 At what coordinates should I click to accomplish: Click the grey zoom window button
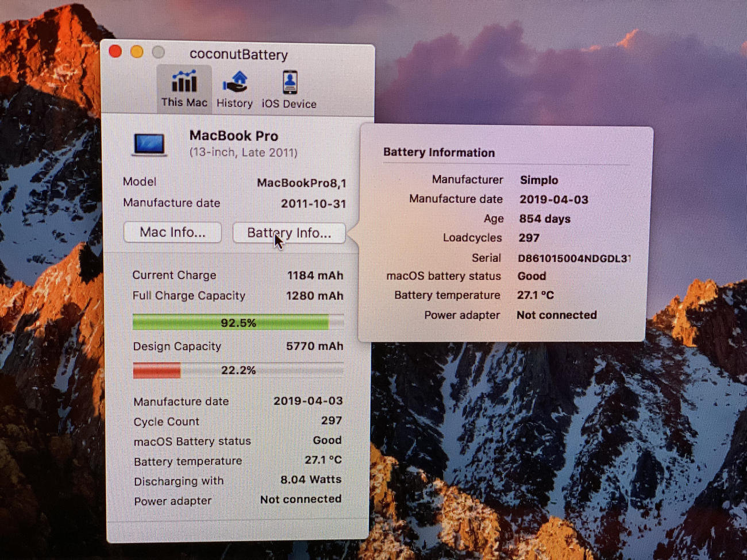coord(158,52)
